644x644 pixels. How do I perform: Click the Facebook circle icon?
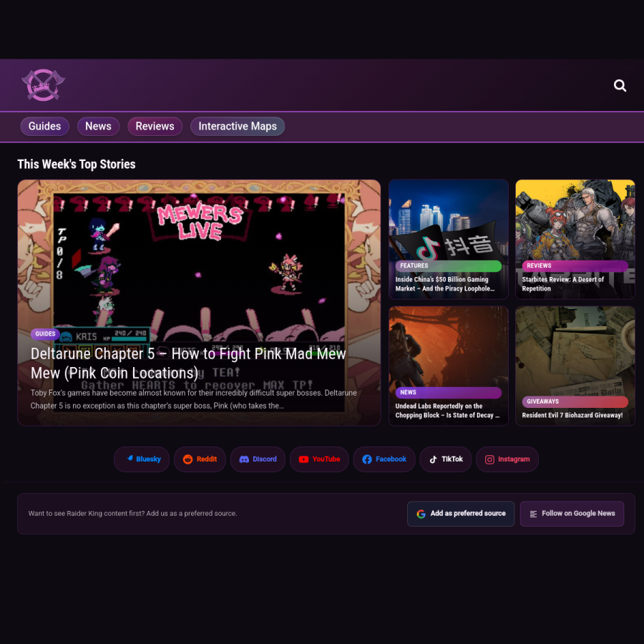point(367,459)
